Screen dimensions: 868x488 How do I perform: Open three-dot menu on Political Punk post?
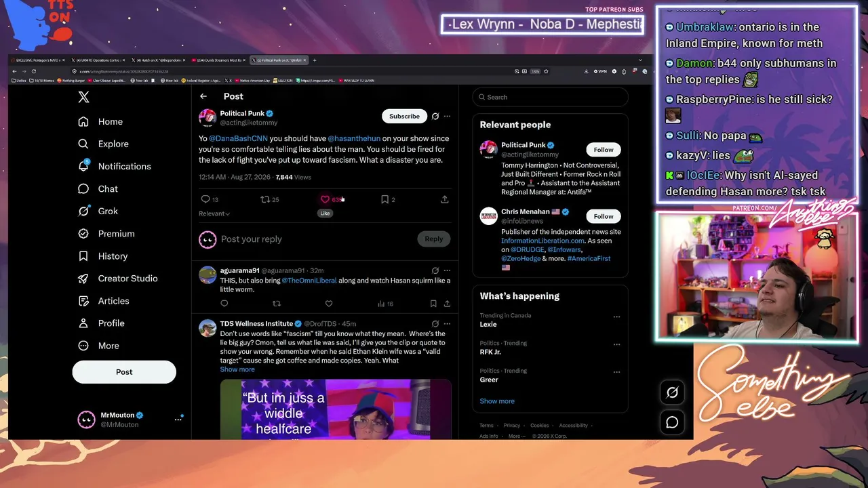point(447,117)
